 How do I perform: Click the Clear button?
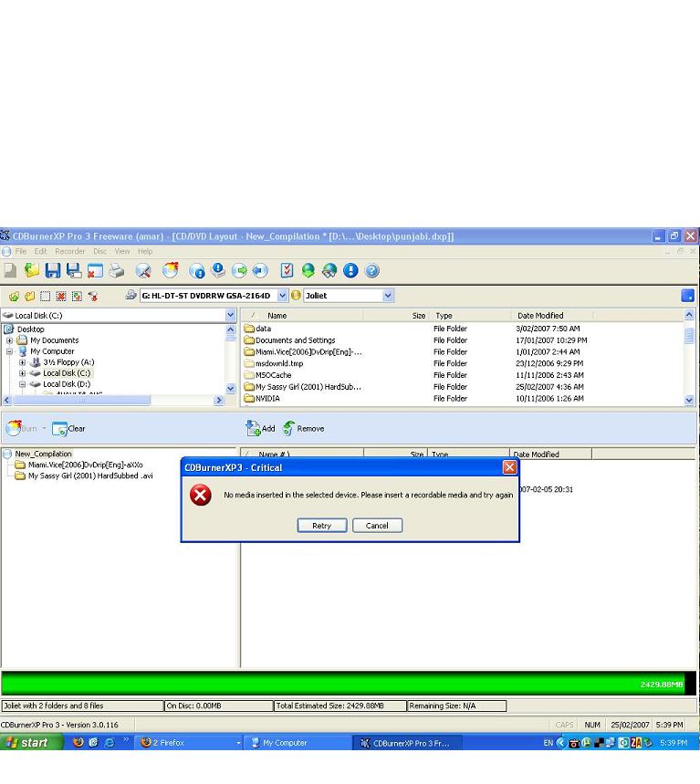(x=69, y=429)
